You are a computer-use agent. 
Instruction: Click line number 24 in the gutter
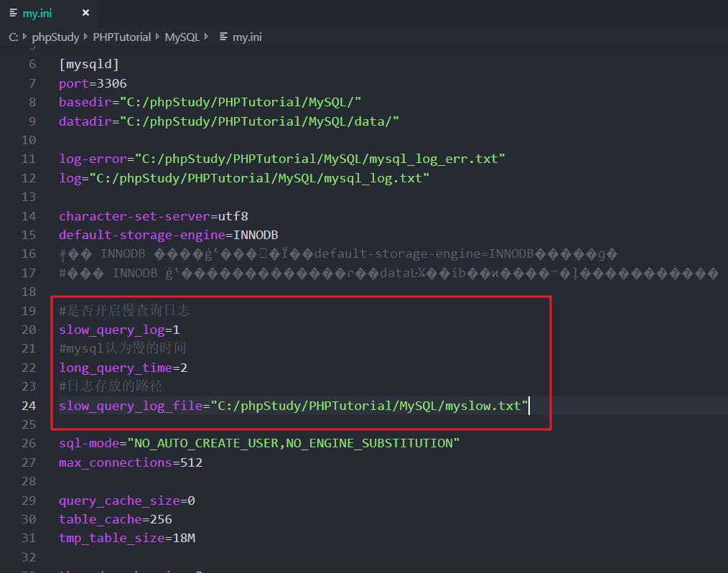(29, 405)
